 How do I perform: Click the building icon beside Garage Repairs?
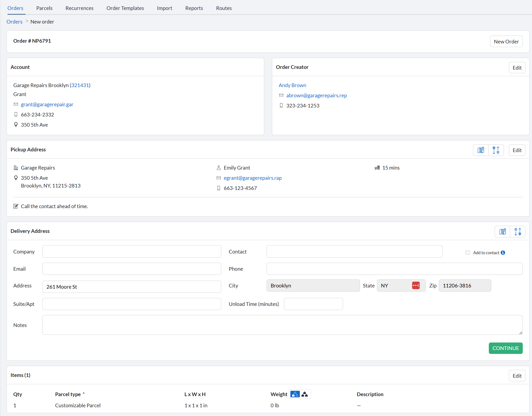16,168
